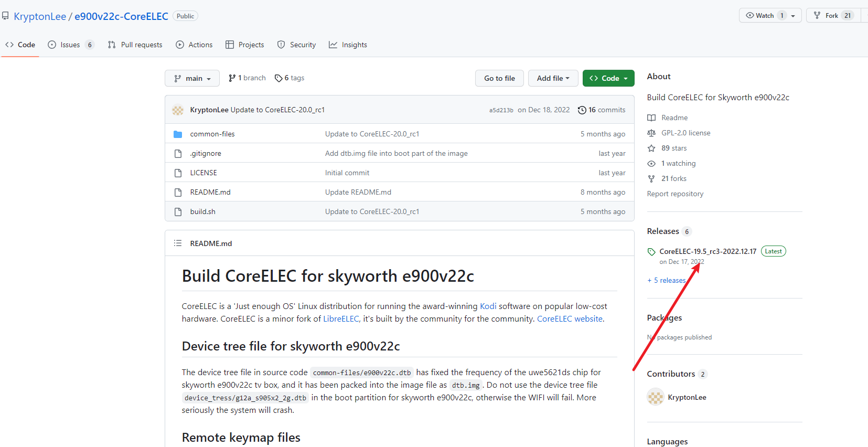
Task: Click the GPL-2.0 license scale icon
Action: pyautogui.click(x=651, y=133)
